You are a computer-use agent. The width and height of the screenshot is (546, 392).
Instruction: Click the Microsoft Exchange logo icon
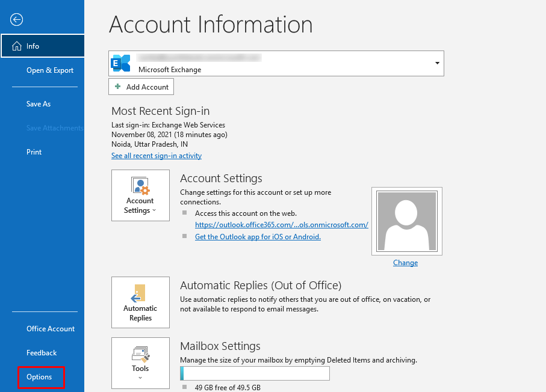pyautogui.click(x=120, y=63)
